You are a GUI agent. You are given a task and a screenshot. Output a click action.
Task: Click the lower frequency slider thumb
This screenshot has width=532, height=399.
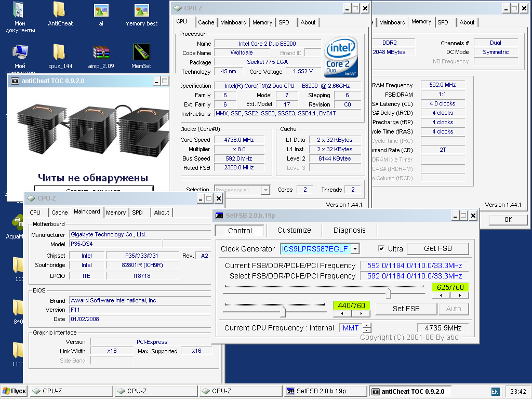coord(283,311)
